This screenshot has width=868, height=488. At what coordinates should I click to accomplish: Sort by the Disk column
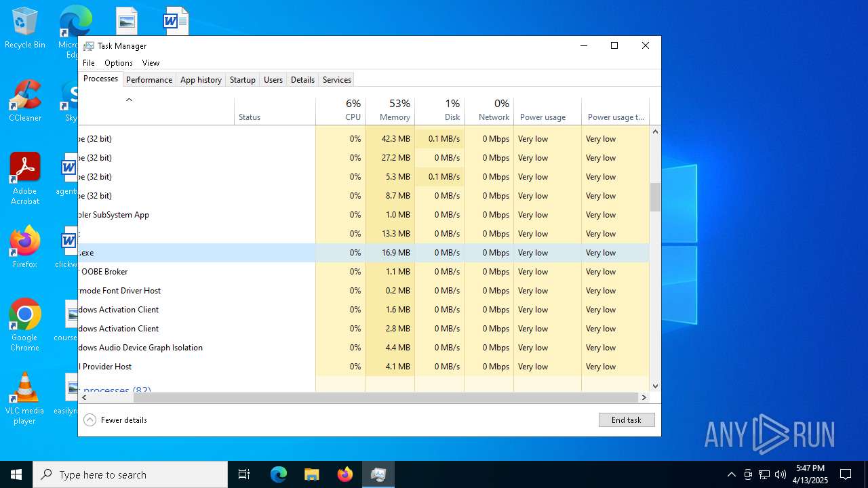click(x=439, y=110)
